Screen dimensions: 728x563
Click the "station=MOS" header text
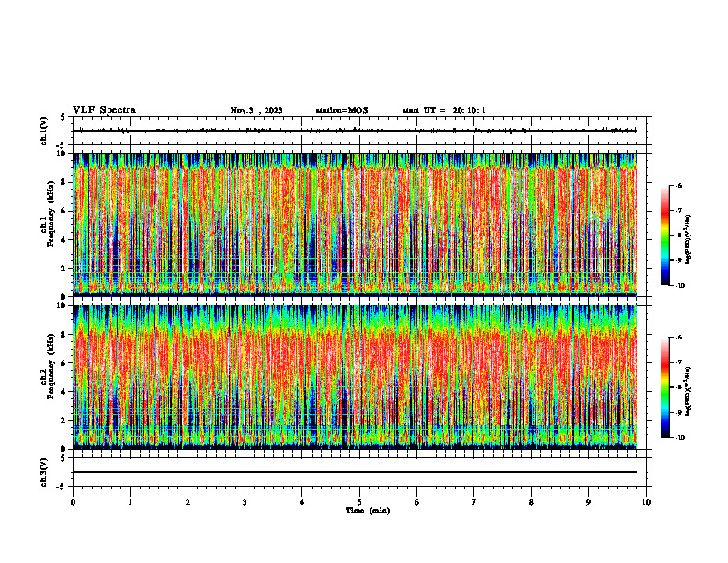tap(342, 110)
